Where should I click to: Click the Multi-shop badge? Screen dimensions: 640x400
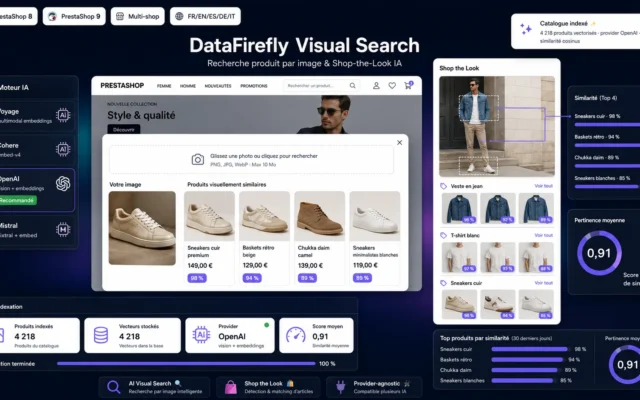pos(138,16)
